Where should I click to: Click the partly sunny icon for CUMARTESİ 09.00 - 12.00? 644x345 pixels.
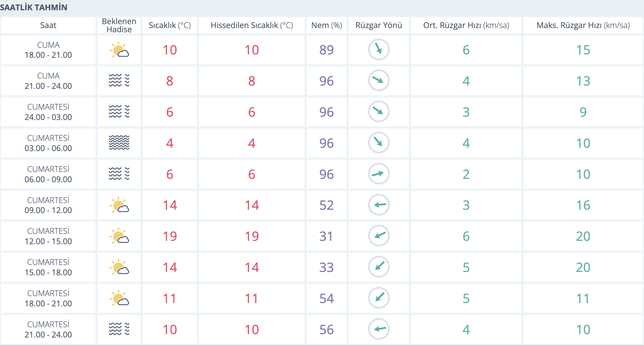point(119,205)
